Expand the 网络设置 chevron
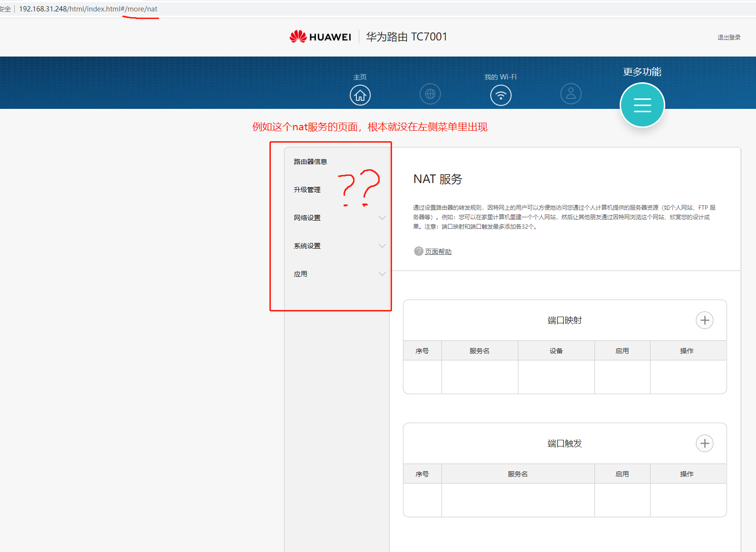756x552 pixels. tap(382, 218)
